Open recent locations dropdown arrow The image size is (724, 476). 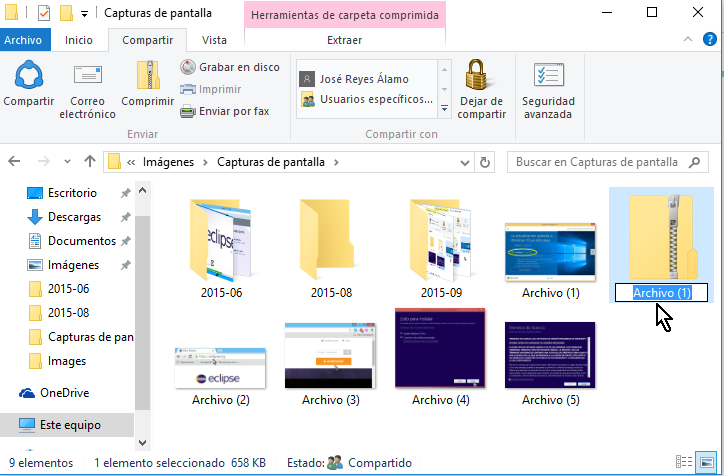coord(67,162)
